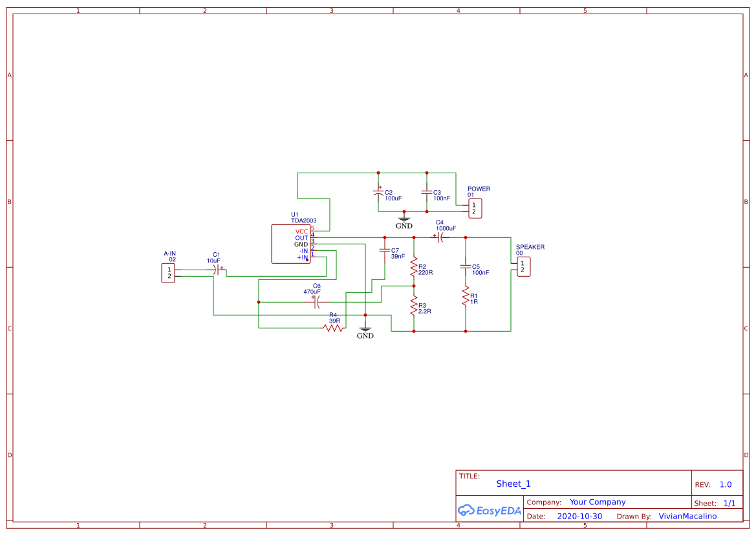Click resistor R2 220R symbol
This screenshot has height=536, width=756.
click(x=414, y=266)
